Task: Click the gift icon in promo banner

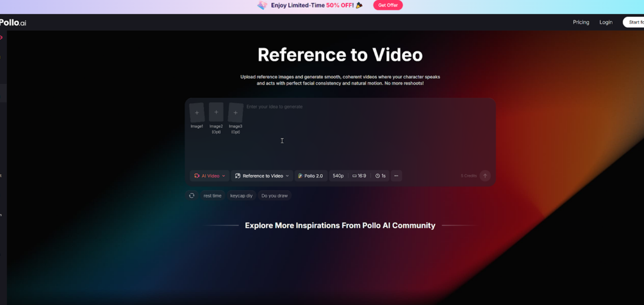Action: pyautogui.click(x=262, y=6)
